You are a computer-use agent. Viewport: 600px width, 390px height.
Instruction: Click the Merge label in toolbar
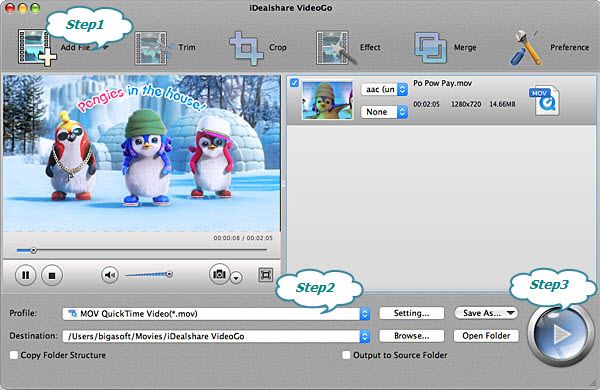tap(465, 47)
